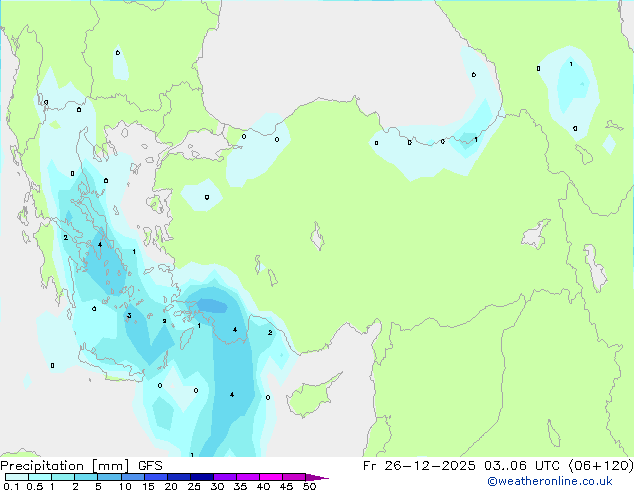Click the legend label "0.5"
Viewport: 634px width, 490px height.
pos(34,486)
